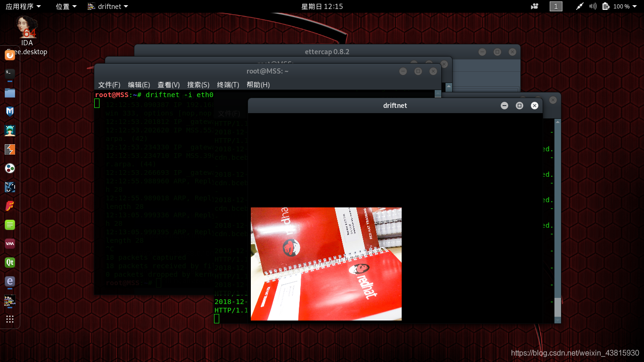Switch to workspace 1 indicator
Viewport: 644px width, 362px height.
(x=556, y=6)
